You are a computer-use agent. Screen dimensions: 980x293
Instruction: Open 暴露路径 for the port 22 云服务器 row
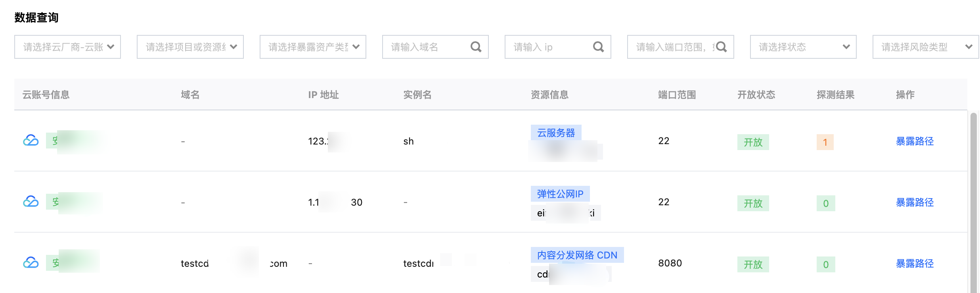pyautogui.click(x=915, y=141)
